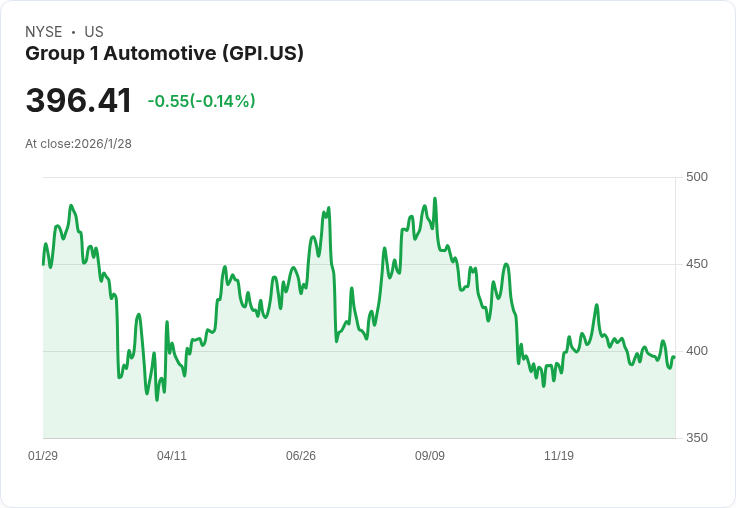Click the US market label
The height and width of the screenshot is (508, 736).
coord(94,32)
